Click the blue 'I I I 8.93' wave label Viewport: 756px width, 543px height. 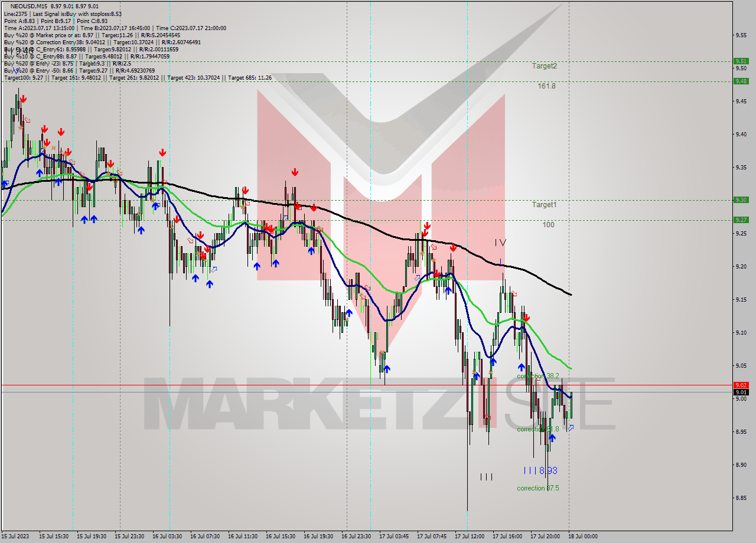(540, 471)
